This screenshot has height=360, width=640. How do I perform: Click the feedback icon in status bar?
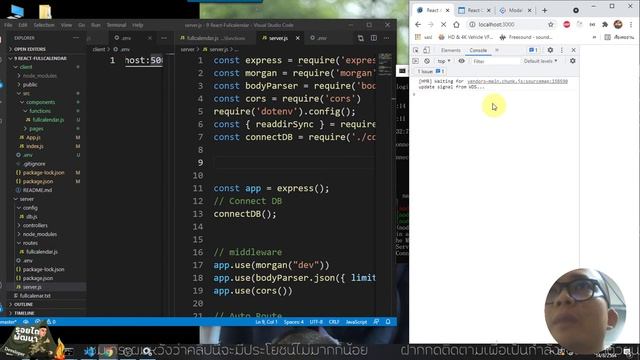tap(376, 322)
